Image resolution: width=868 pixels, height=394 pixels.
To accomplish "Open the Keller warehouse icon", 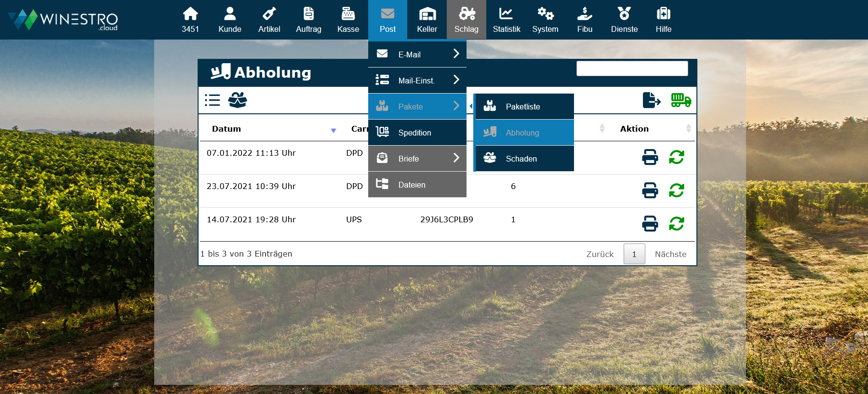I will tap(427, 19).
